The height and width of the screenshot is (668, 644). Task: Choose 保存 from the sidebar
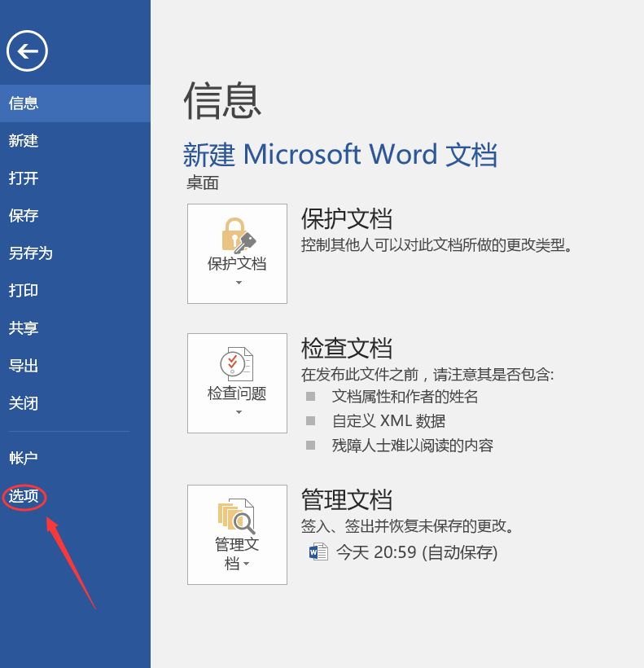click(75, 216)
